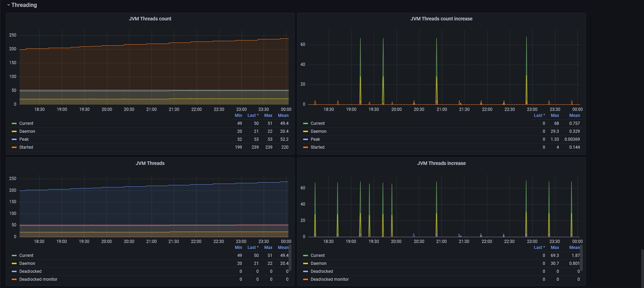The image size is (644, 288).
Task: Change blue Deadlocked color in JVM Threads legend
Action: click(14, 271)
